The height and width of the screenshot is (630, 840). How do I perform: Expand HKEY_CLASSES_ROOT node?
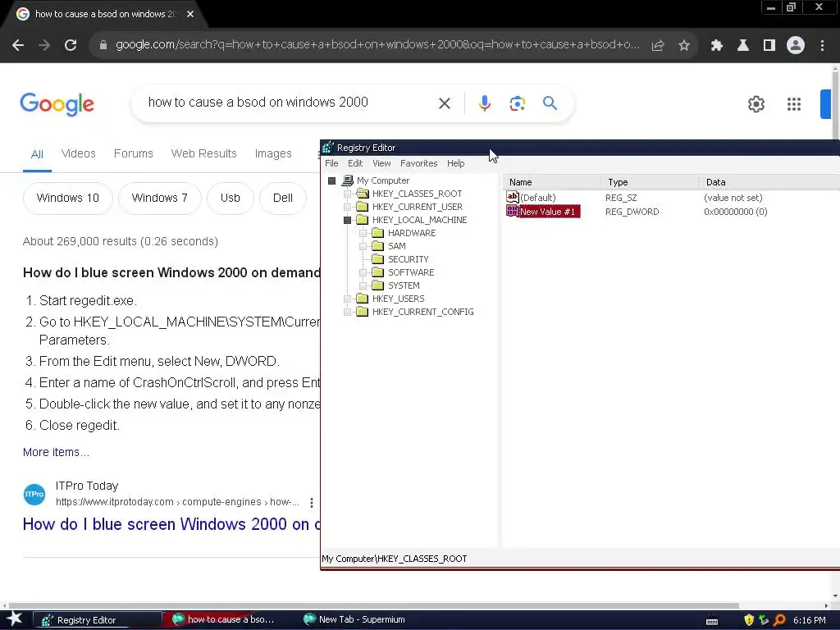(347, 194)
